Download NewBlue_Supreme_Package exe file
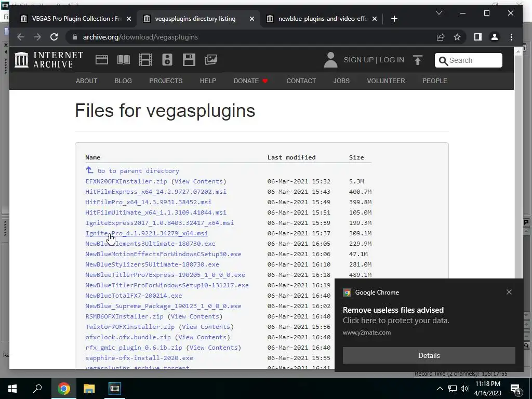Viewport: 532px width, 399px height. click(x=163, y=305)
